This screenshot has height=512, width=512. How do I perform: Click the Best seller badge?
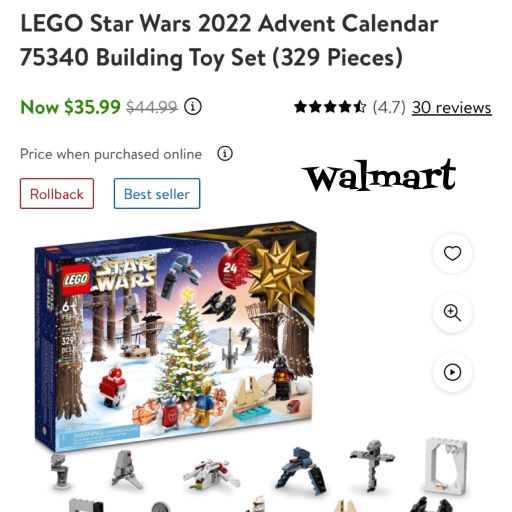(x=157, y=194)
